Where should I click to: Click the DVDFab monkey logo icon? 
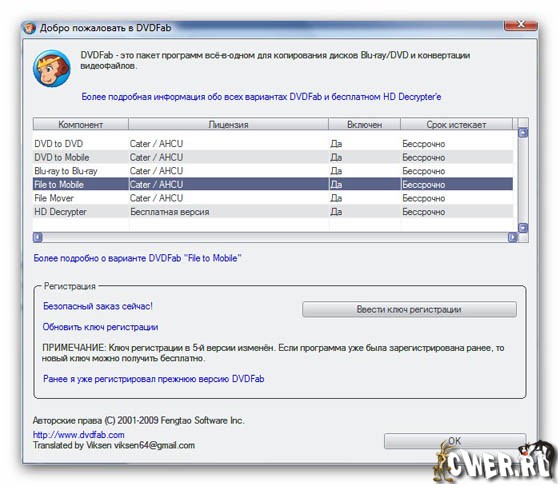(x=51, y=69)
